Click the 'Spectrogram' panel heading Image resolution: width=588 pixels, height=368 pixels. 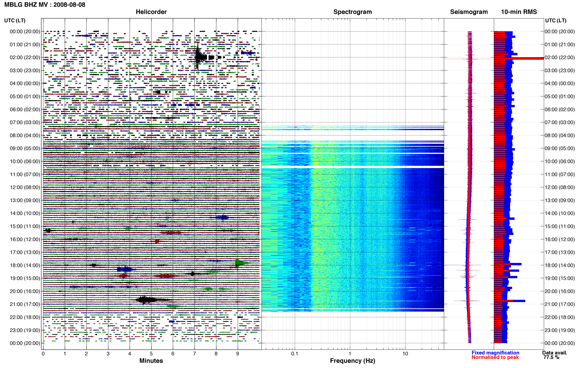[x=352, y=12]
